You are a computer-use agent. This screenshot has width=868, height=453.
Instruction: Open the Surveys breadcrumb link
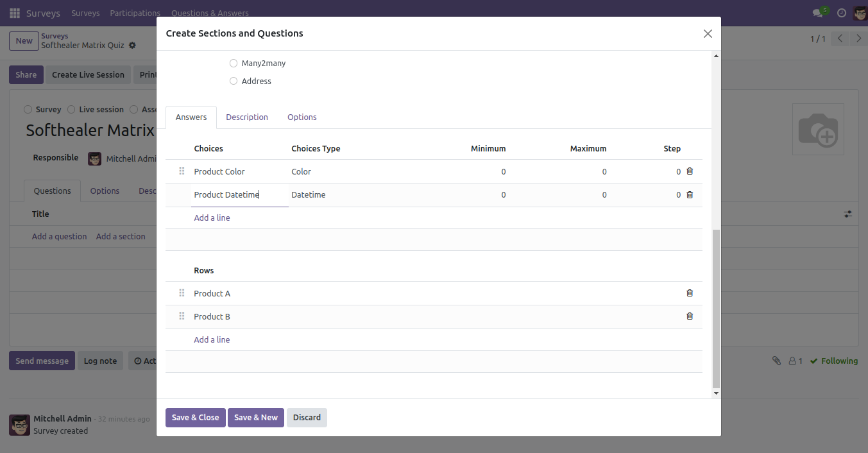(x=55, y=36)
